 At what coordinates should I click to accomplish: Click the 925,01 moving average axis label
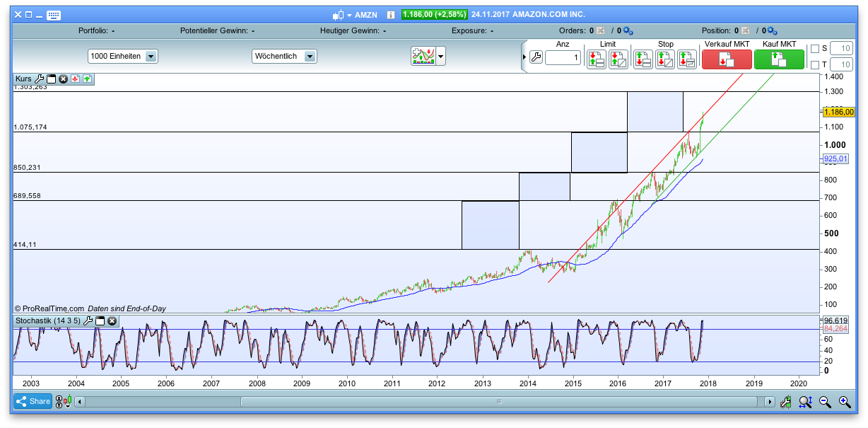(835, 159)
